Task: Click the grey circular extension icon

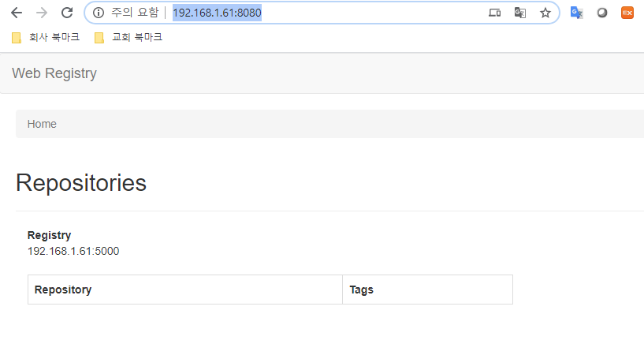Action: 602,13
